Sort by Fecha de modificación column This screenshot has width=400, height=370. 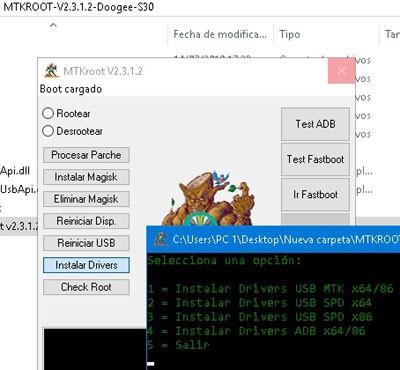220,34
